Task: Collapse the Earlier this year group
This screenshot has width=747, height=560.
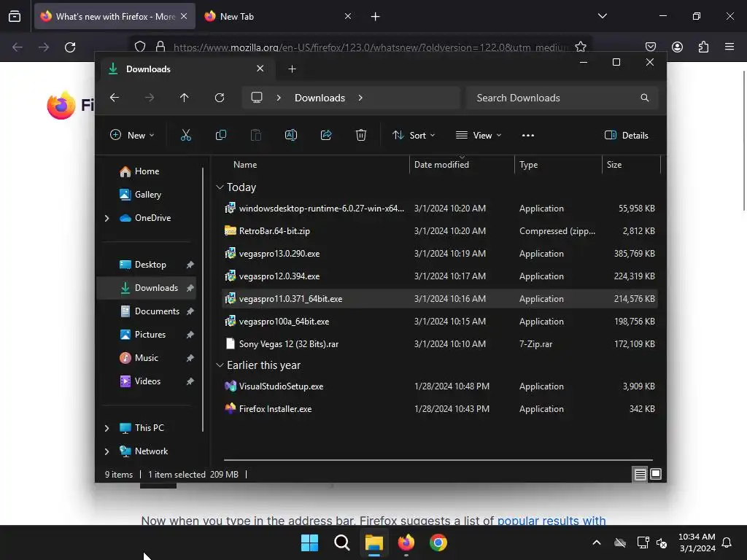Action: click(220, 365)
